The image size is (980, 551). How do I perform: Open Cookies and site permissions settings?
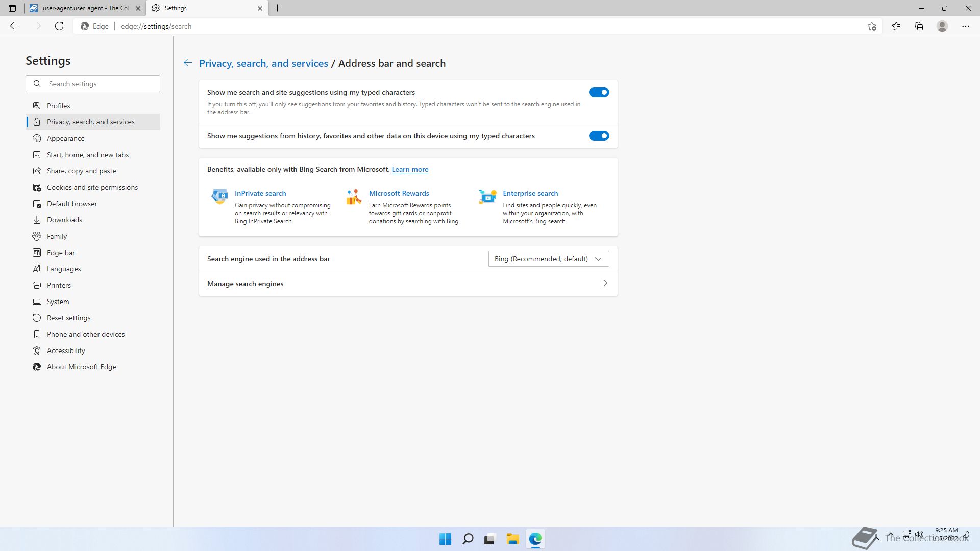(x=93, y=187)
